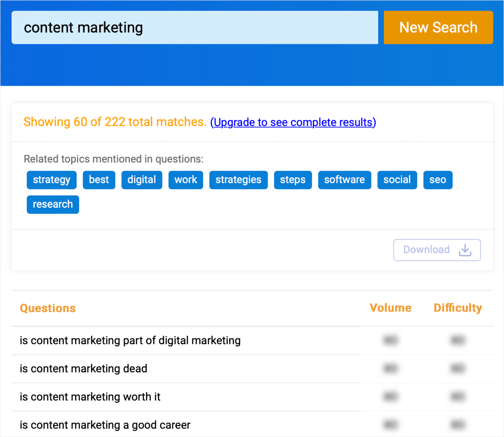Sort by the Volume column header
The image size is (504, 437).
[x=390, y=308]
